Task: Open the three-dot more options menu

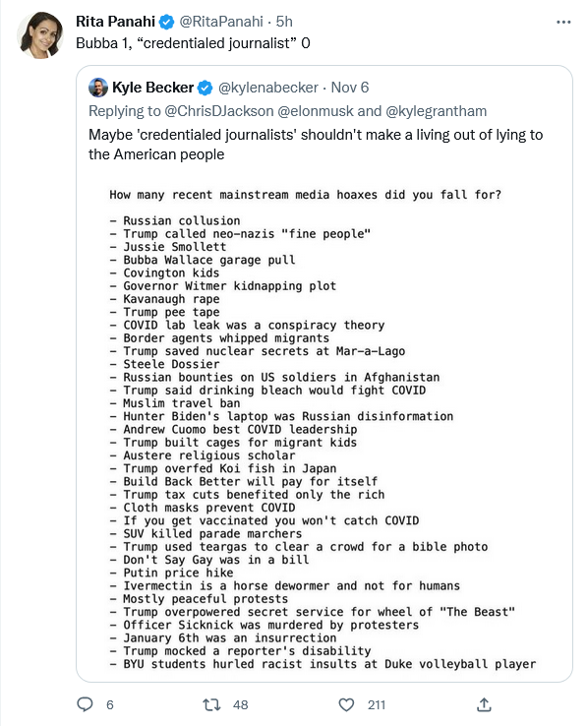Action: pos(563,22)
